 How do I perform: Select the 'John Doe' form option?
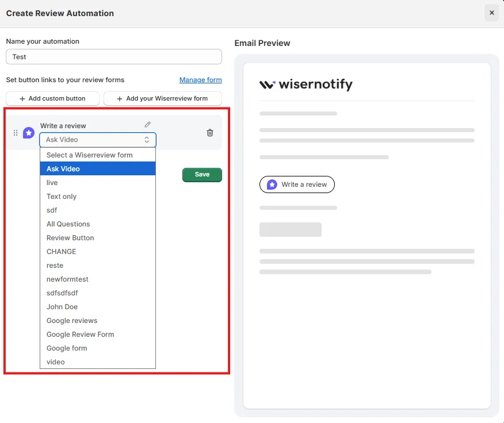(62, 307)
